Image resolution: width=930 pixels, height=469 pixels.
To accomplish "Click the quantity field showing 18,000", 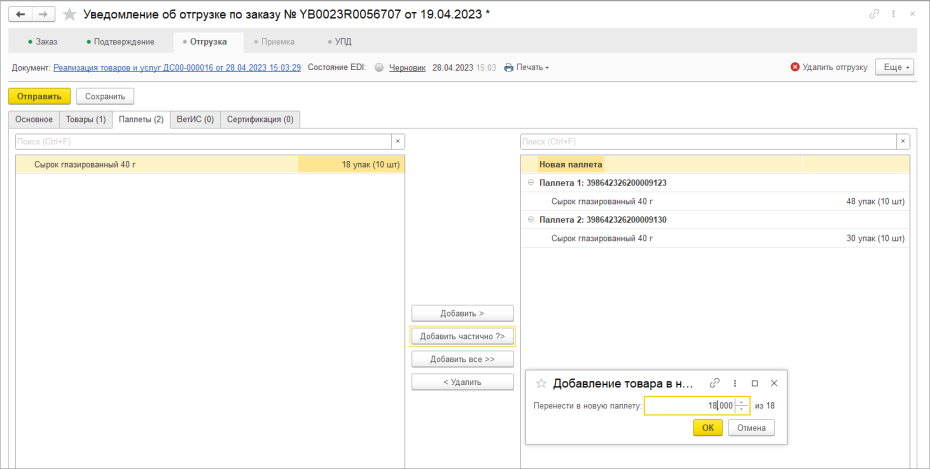I will pos(690,406).
